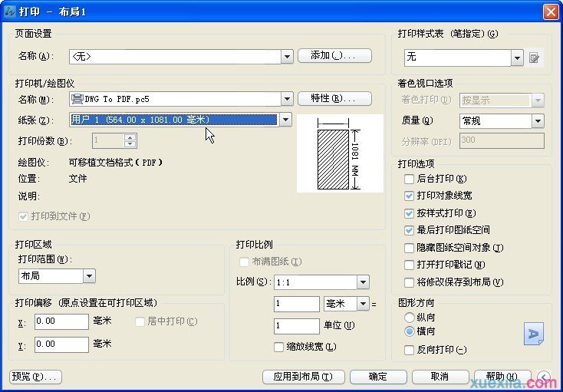Click the disabled 居中打印 checkbox

pyautogui.click(x=140, y=321)
